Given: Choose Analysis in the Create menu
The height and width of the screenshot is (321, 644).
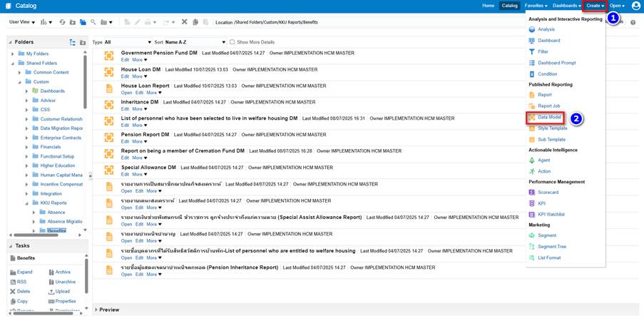Looking at the screenshot, I should (546, 29).
